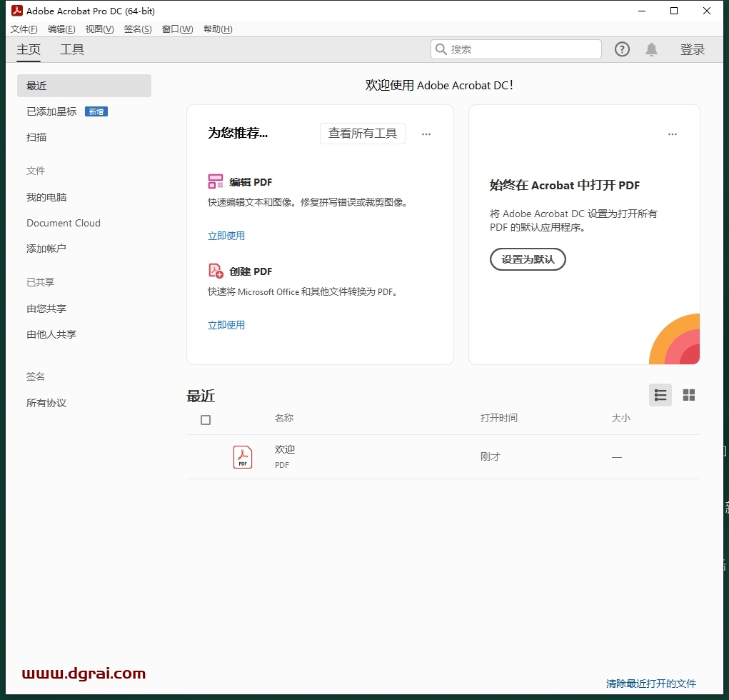Click the 查看所有工具 button
The image size is (729, 700).
coord(362,134)
